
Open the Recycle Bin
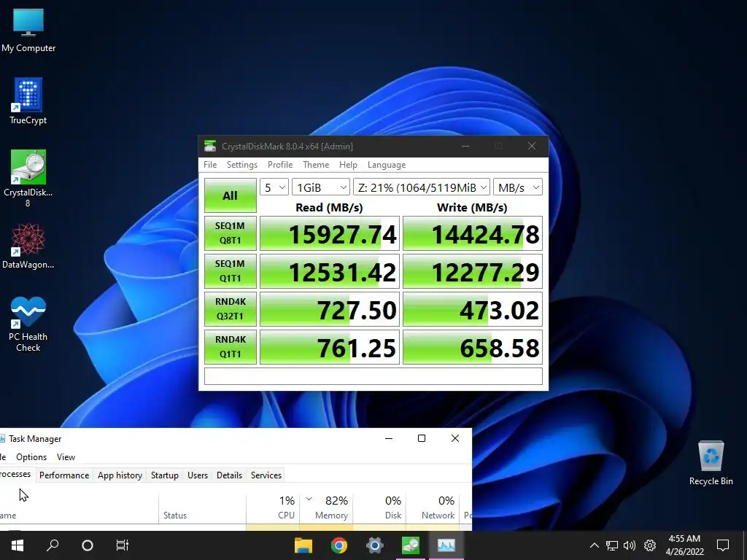[711, 462]
